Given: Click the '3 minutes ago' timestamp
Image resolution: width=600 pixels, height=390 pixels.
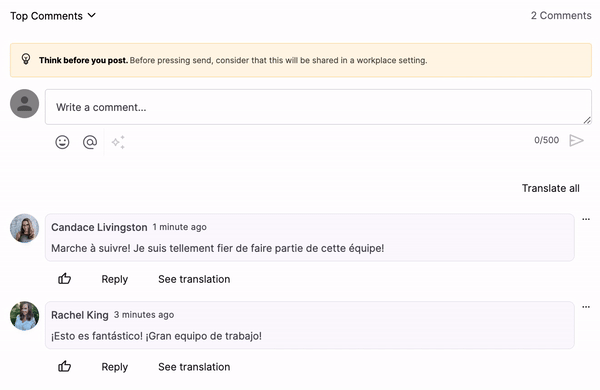Looking at the screenshot, I should click(x=144, y=315).
